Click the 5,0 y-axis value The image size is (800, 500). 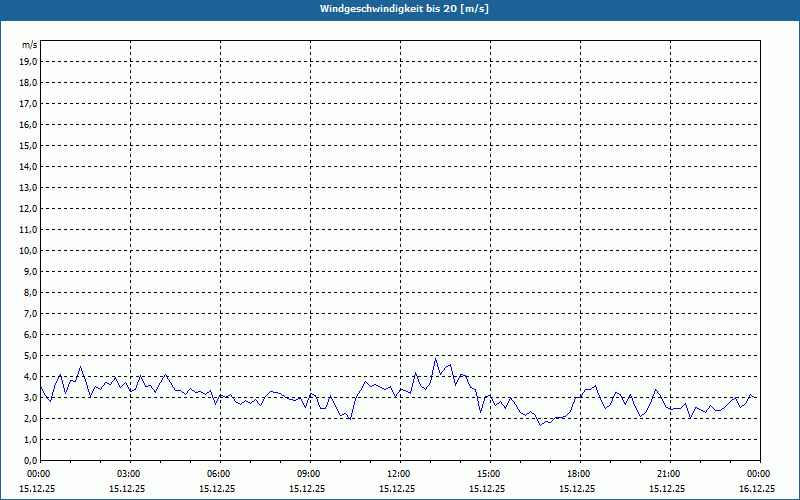29,355
